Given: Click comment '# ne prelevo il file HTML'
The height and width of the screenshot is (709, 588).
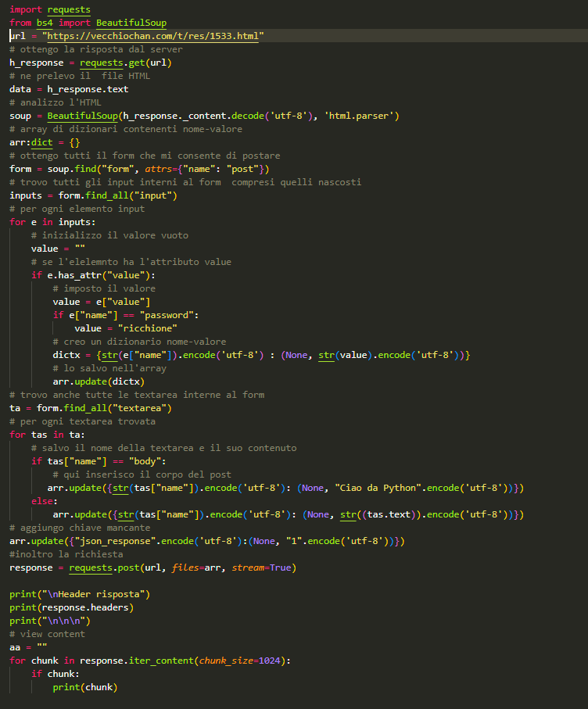Looking at the screenshot, I should pyautogui.click(x=80, y=76).
